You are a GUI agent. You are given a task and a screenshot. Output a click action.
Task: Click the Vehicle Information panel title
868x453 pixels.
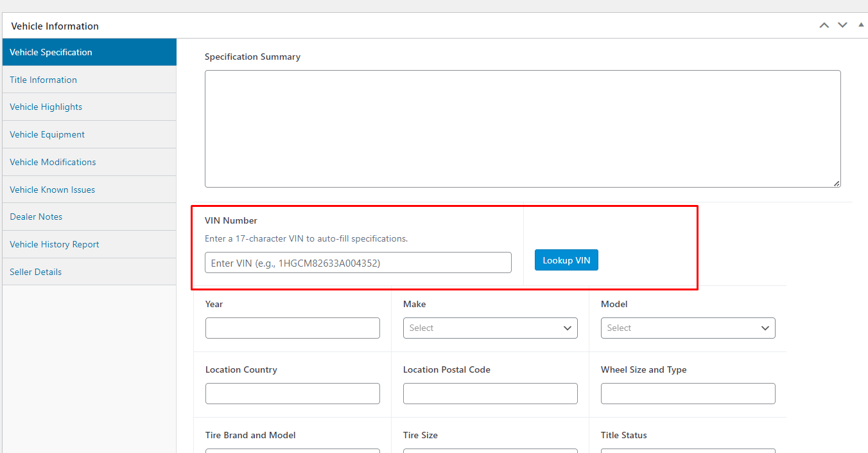click(x=55, y=26)
